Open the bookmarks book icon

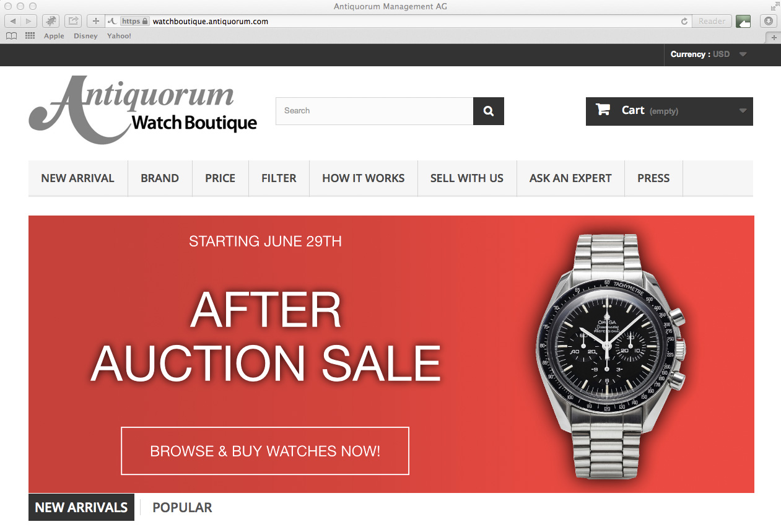click(x=11, y=36)
